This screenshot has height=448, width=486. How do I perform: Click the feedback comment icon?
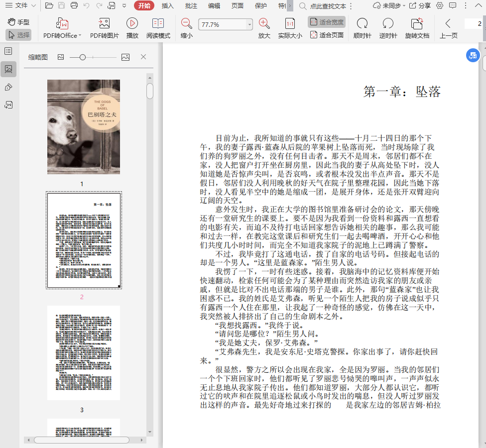453,5
